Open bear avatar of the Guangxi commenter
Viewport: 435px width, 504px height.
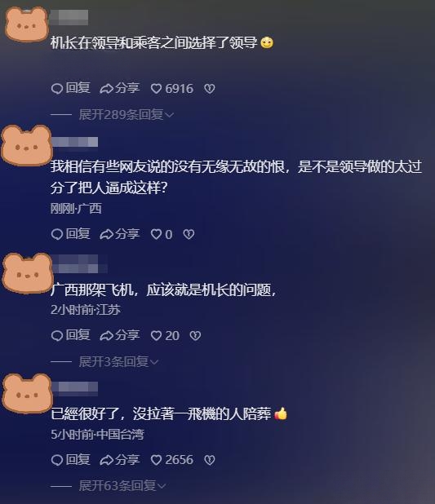point(27,145)
